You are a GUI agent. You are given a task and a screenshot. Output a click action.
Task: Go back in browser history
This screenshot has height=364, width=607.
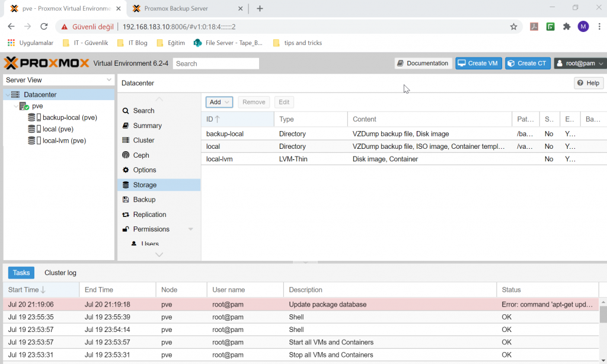click(x=11, y=26)
